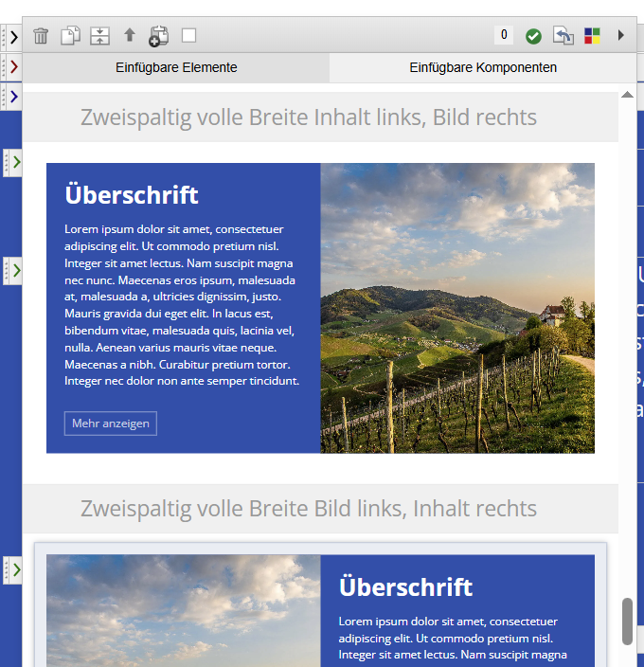644x667 pixels.
Task: Click the counter field showing 0
Action: (x=504, y=35)
